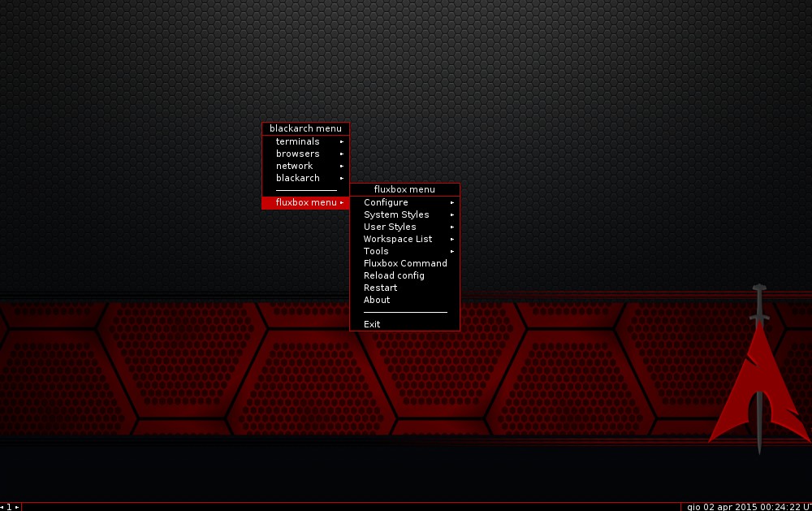This screenshot has height=511, width=812.
Task: Choose Reload config
Action: [x=404, y=275]
